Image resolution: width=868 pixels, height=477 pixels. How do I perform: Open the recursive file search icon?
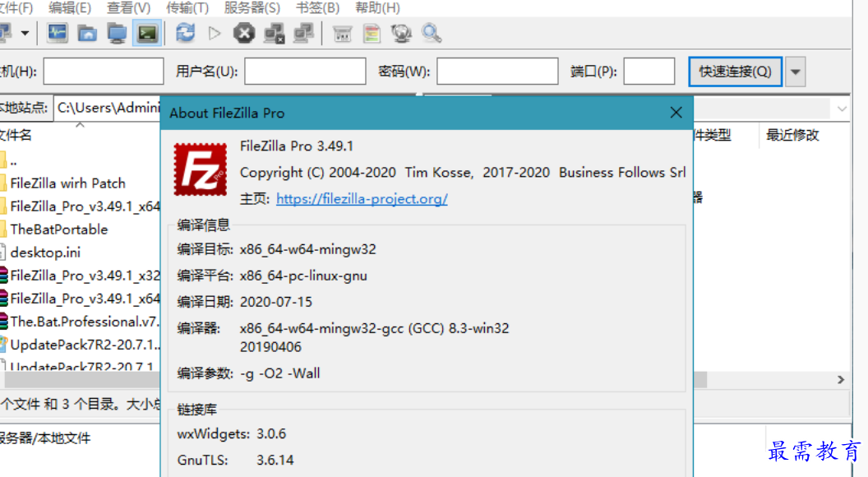(432, 33)
